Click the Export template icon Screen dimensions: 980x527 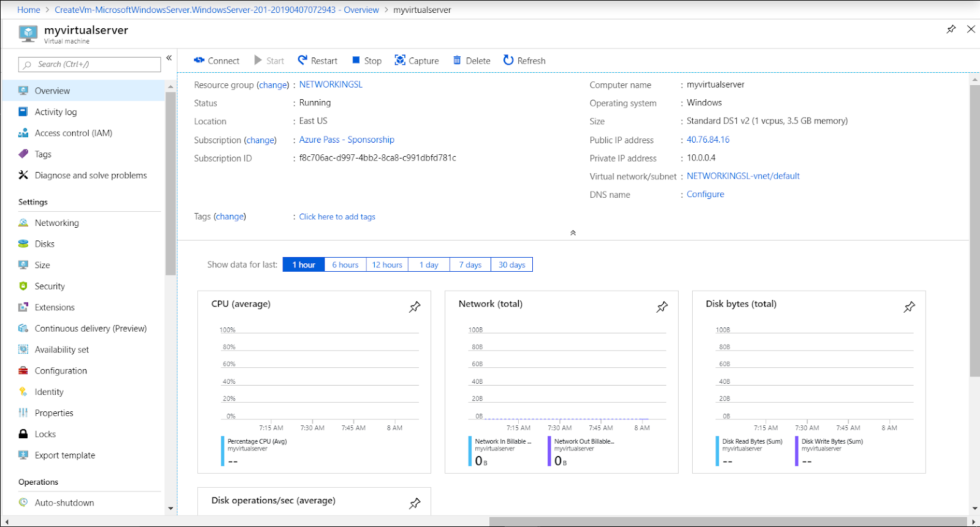(23, 455)
